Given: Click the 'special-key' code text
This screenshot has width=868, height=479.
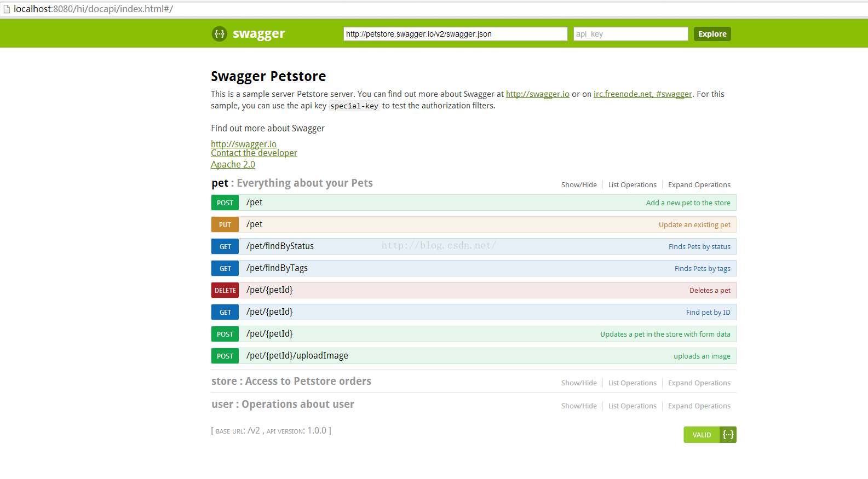Looking at the screenshot, I should [x=354, y=106].
